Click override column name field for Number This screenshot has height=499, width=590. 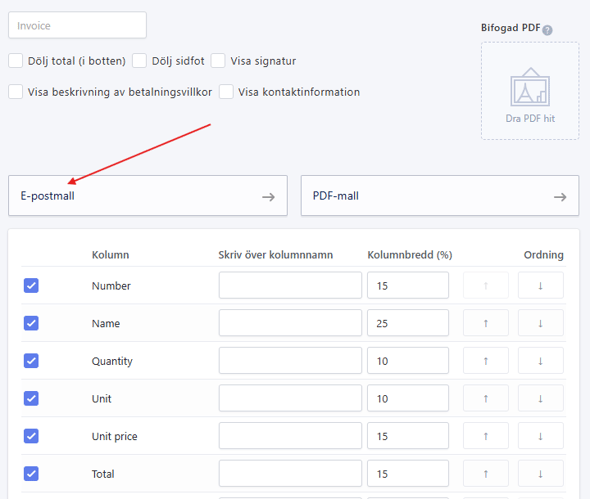pyautogui.click(x=290, y=285)
